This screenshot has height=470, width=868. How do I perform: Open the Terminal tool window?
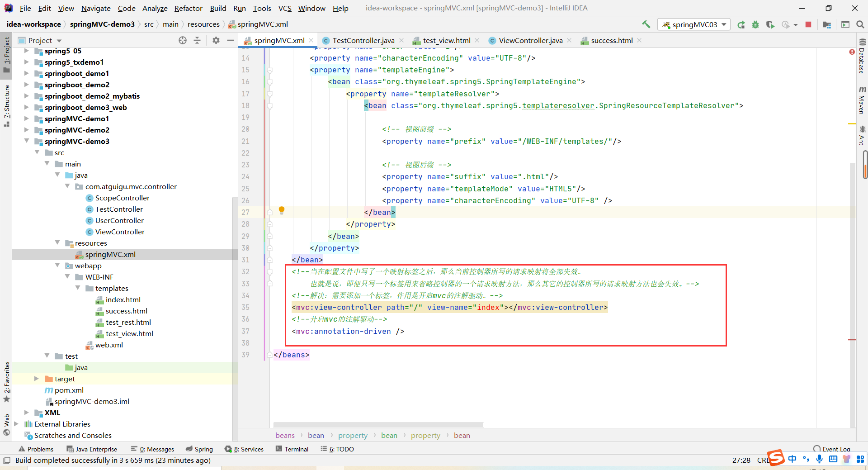(292, 449)
